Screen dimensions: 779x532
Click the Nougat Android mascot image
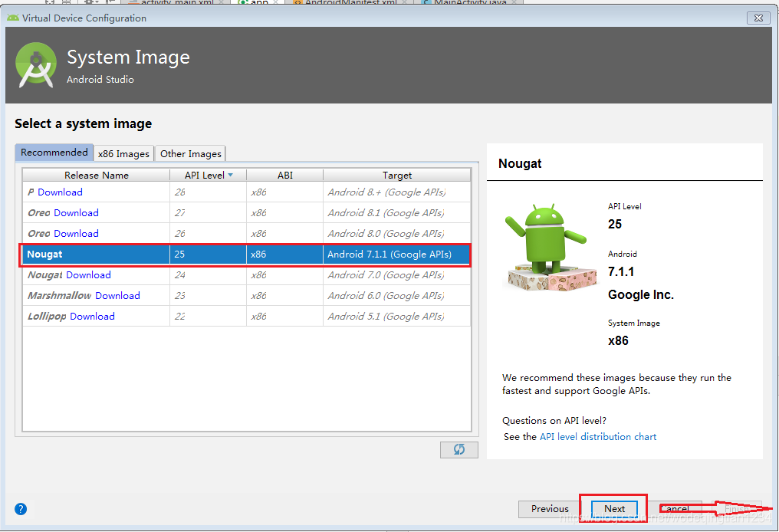coord(550,247)
